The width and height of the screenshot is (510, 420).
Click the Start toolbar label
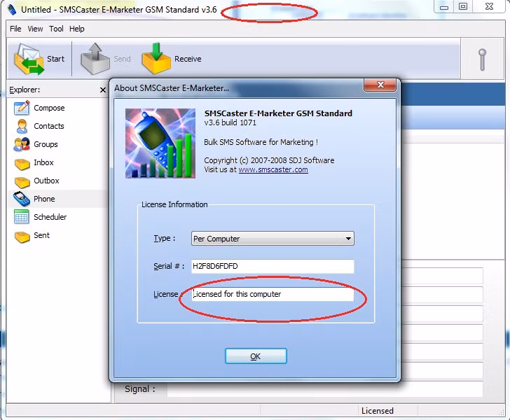55,59
